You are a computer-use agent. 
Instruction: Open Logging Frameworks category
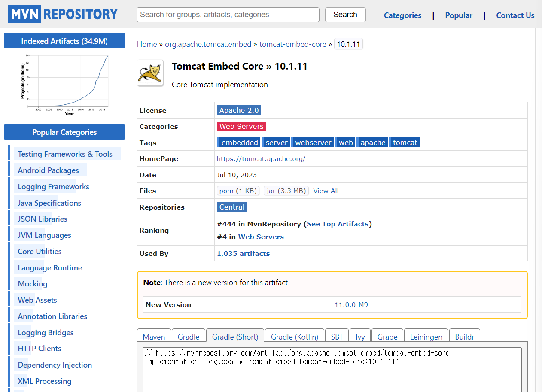coord(53,186)
